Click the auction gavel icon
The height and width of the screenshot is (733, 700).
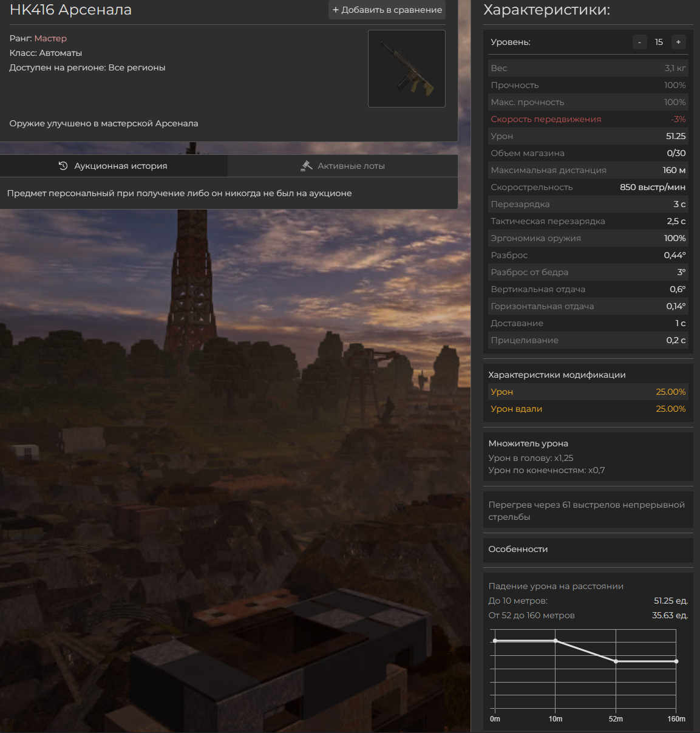307,166
